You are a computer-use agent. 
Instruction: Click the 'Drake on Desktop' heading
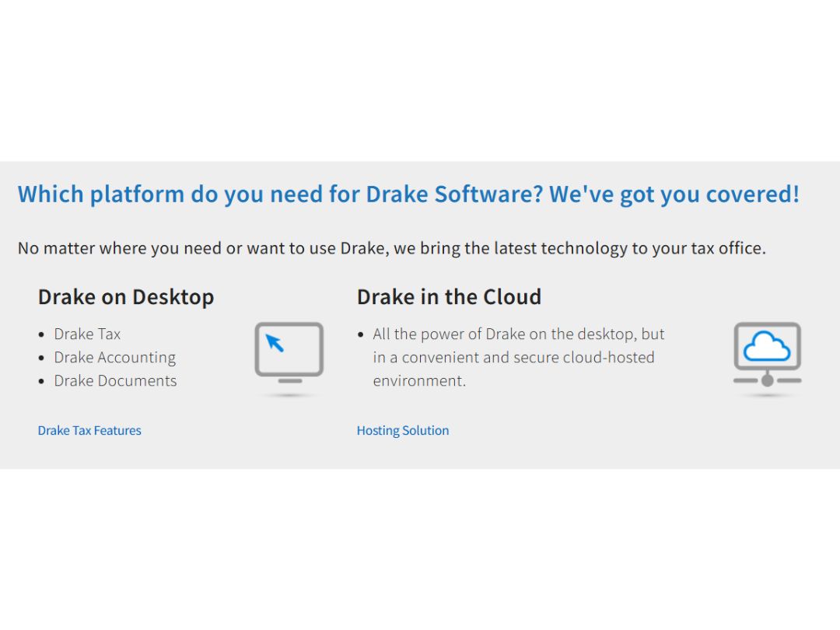[x=126, y=297]
